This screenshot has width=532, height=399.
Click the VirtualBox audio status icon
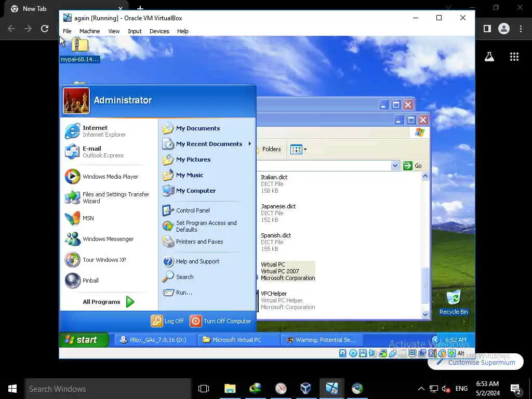click(x=372, y=353)
